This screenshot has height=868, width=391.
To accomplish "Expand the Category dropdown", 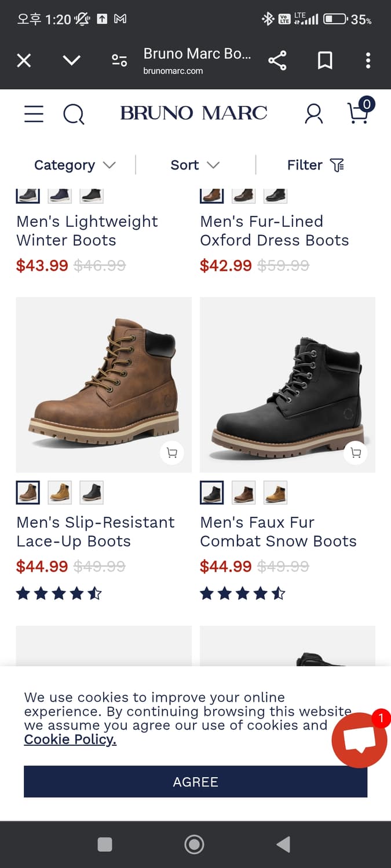I will tap(75, 165).
